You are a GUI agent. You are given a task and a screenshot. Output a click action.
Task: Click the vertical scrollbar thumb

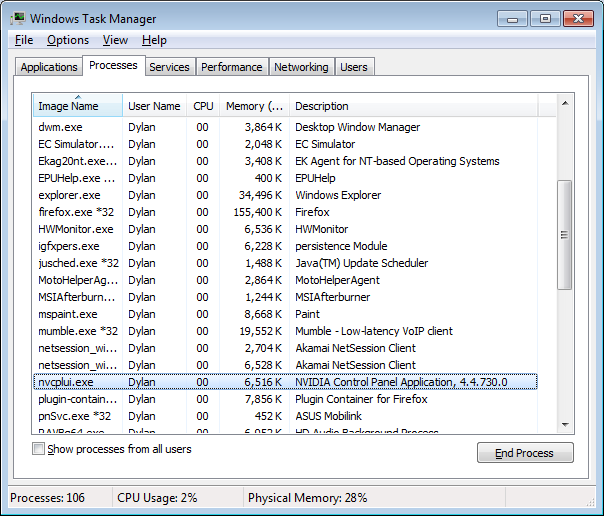click(564, 235)
